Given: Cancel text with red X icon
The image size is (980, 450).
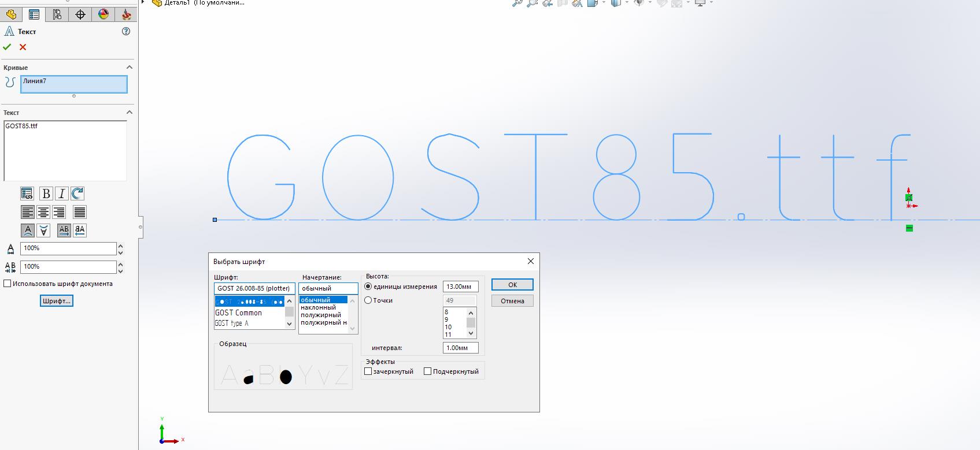Looking at the screenshot, I should click(23, 47).
